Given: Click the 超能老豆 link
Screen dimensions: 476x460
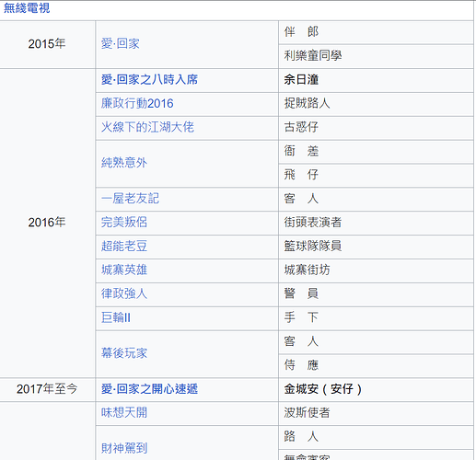Looking at the screenshot, I should pos(124,246).
